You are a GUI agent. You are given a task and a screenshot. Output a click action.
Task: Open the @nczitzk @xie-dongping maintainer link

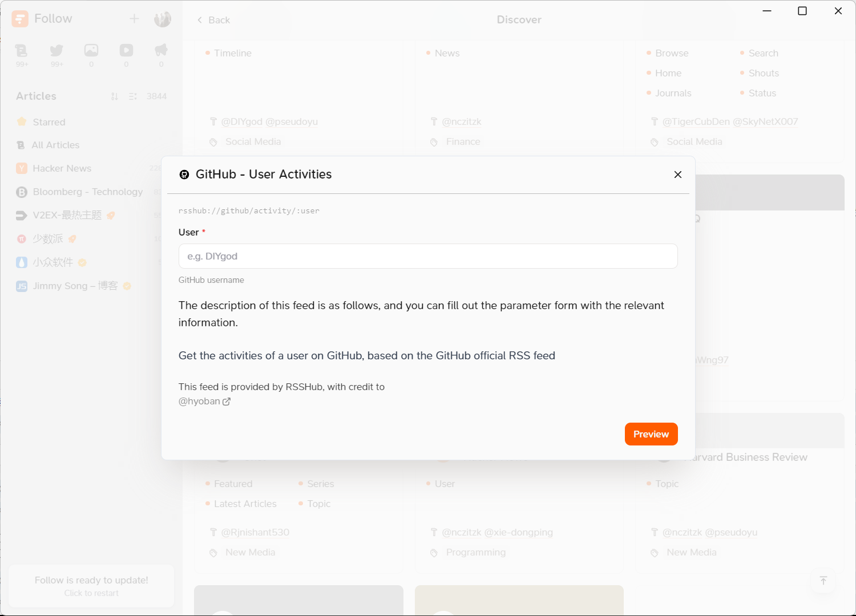(497, 532)
